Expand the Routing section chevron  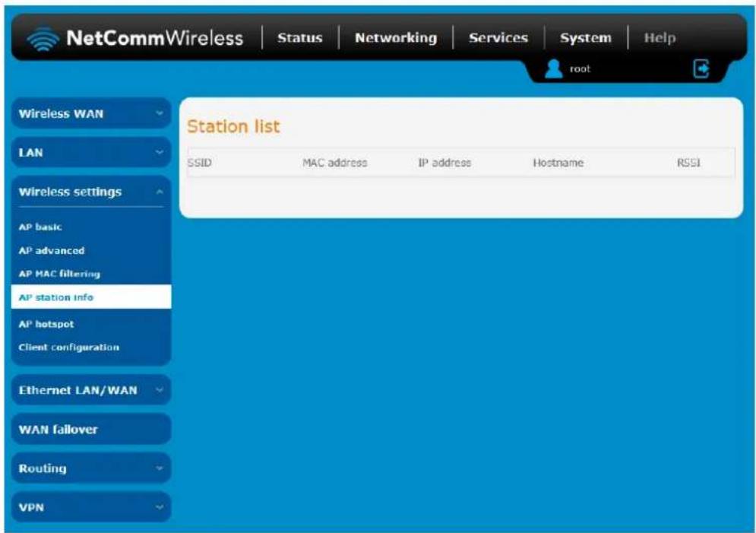click(x=159, y=468)
